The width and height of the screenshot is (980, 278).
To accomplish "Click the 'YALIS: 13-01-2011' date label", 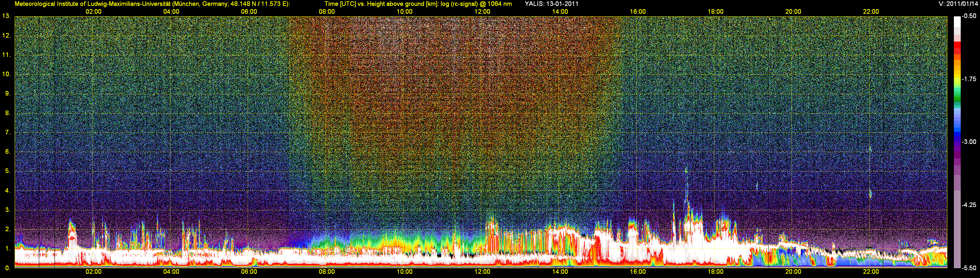I will click(552, 4).
